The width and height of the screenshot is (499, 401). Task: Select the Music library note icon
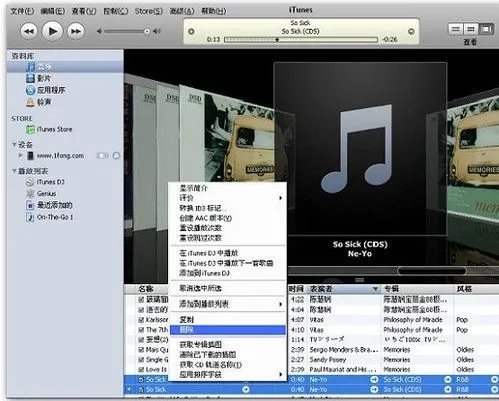[30, 67]
